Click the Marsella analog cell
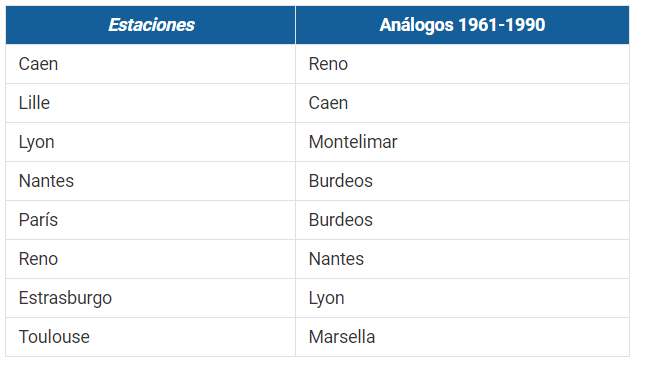This screenshot has height=372, width=648. [462, 337]
